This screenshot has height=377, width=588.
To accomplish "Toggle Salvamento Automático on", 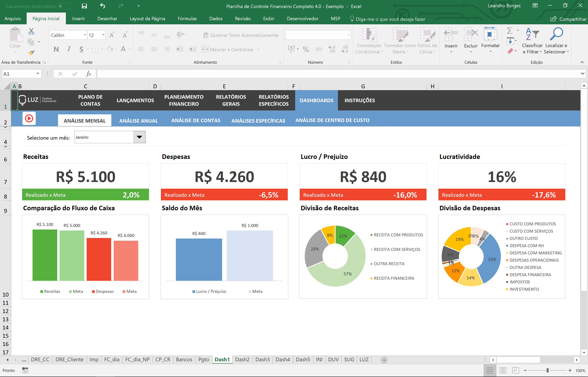I will click(x=64, y=6).
